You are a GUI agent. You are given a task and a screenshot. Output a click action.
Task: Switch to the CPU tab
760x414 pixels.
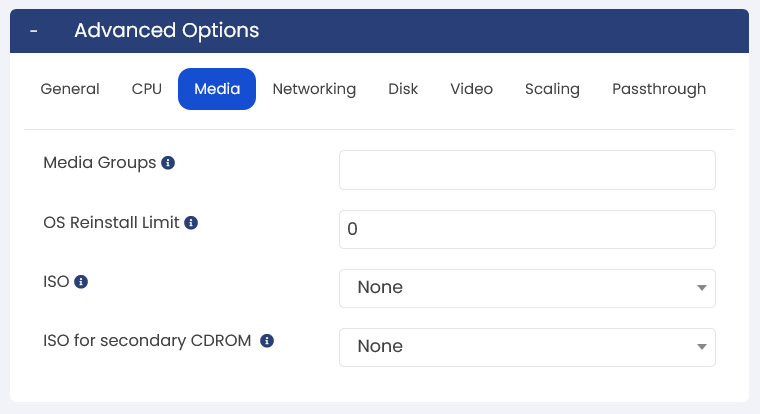[146, 89]
